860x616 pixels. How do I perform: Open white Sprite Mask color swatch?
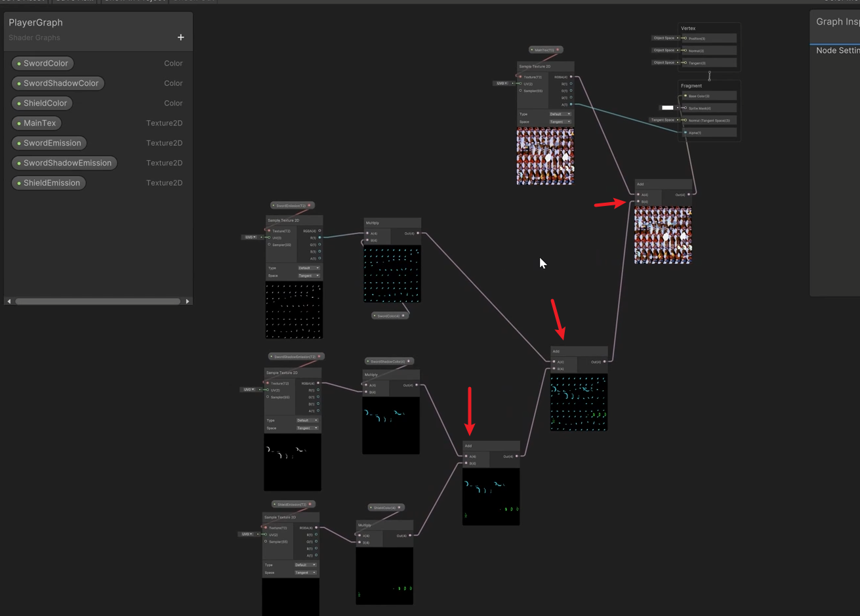tap(667, 108)
